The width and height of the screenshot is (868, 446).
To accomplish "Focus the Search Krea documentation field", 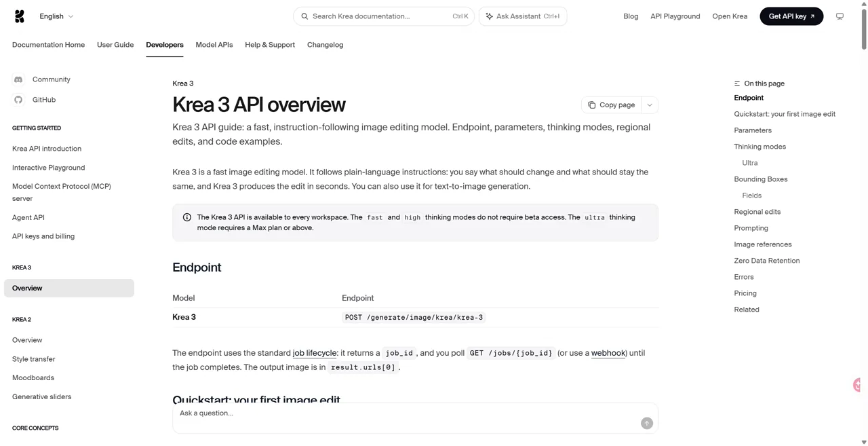I will tap(384, 16).
